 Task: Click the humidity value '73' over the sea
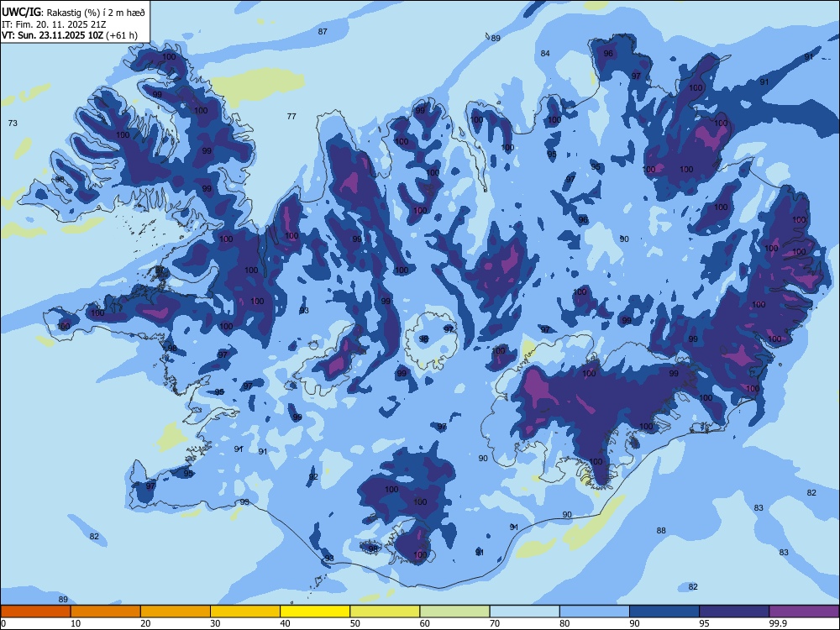(x=13, y=123)
